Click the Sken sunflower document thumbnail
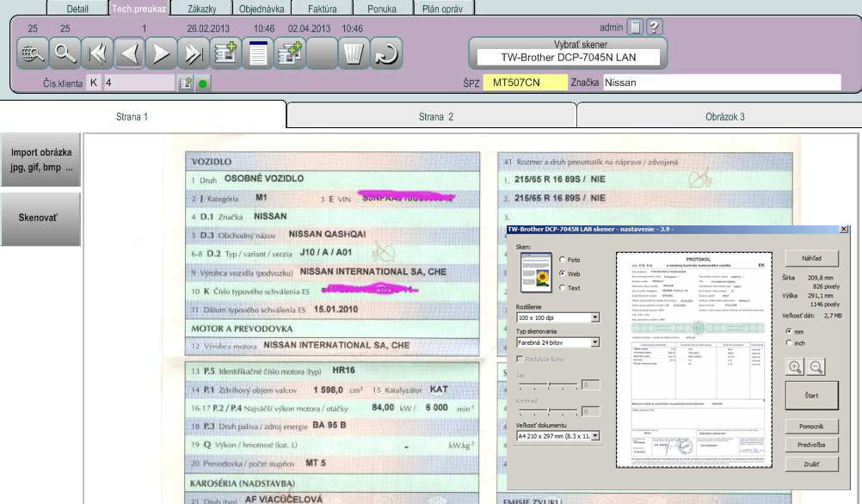The image size is (862, 504). (x=536, y=273)
